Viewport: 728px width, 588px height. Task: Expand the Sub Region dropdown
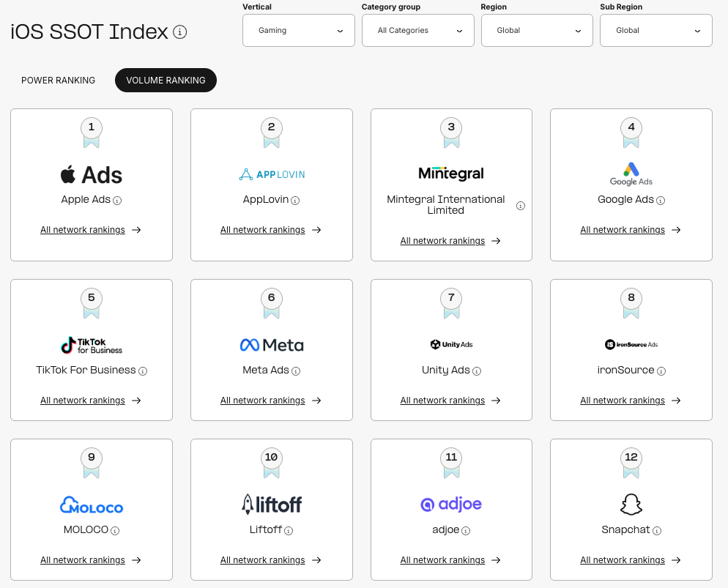(655, 31)
